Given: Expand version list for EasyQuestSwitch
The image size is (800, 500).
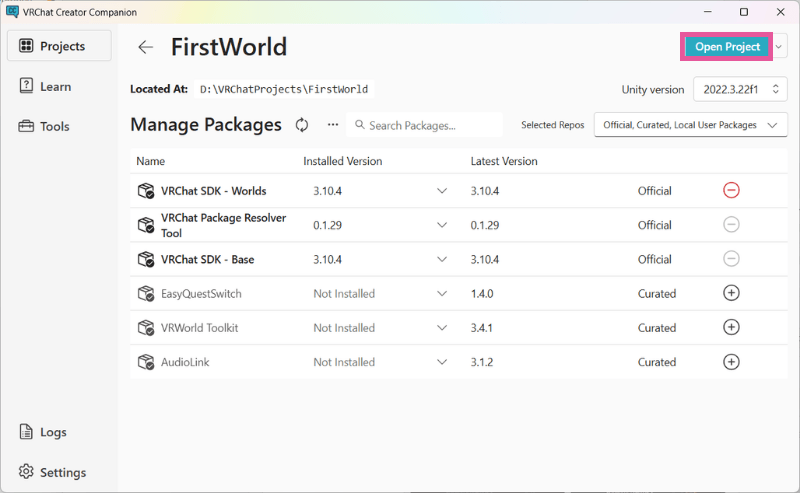Looking at the screenshot, I should 442,293.
